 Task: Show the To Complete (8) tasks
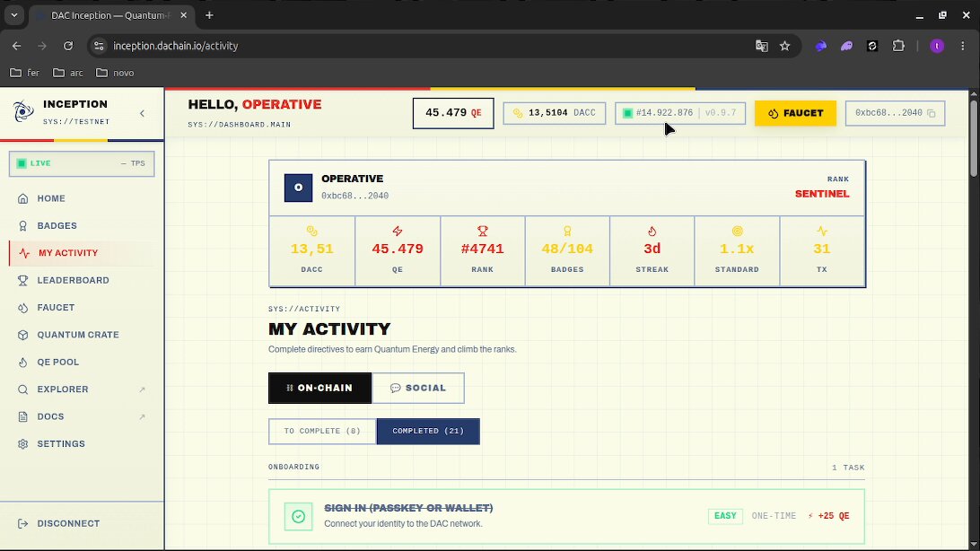pos(322,431)
